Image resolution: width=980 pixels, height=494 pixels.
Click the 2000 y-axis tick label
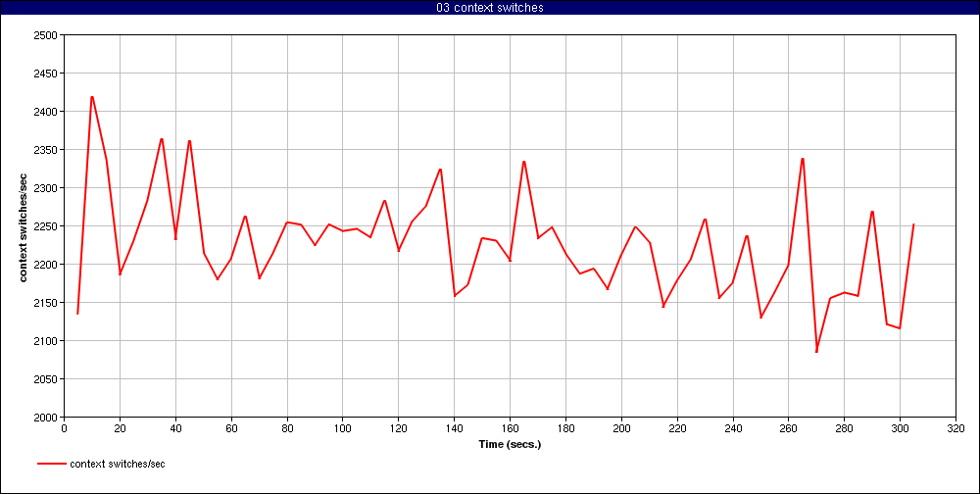[x=47, y=418]
